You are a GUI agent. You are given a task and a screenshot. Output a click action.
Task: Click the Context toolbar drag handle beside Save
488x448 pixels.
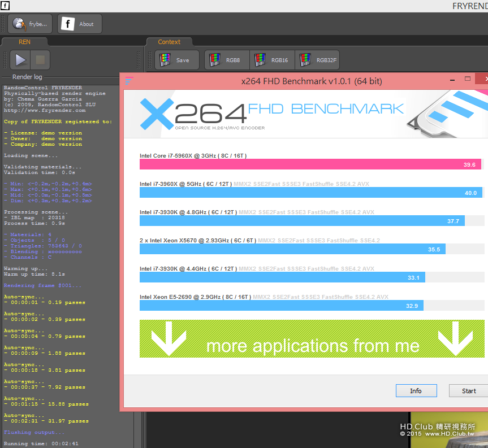tap(150, 60)
